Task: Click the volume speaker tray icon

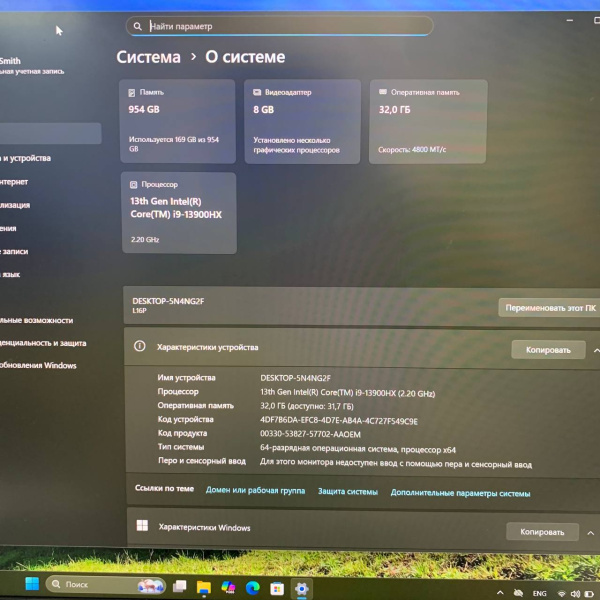Action: click(x=575, y=594)
